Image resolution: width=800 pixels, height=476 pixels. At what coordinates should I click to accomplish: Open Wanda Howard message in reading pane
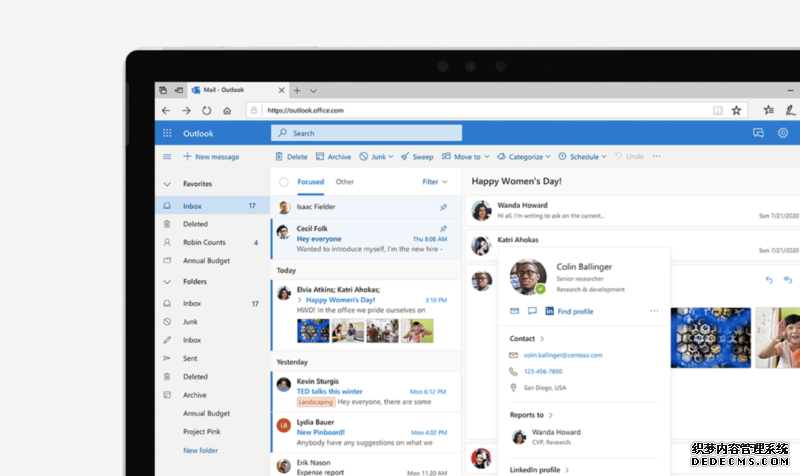[x=633, y=210]
